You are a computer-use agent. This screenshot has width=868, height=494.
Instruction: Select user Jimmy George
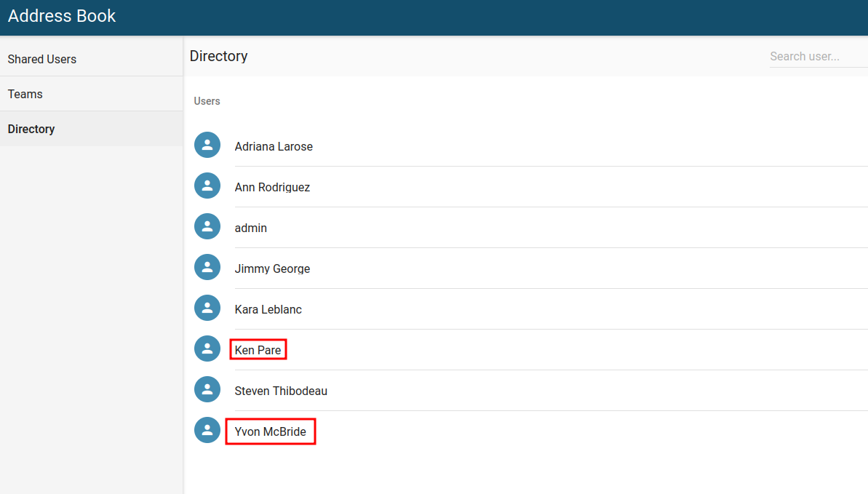click(272, 268)
